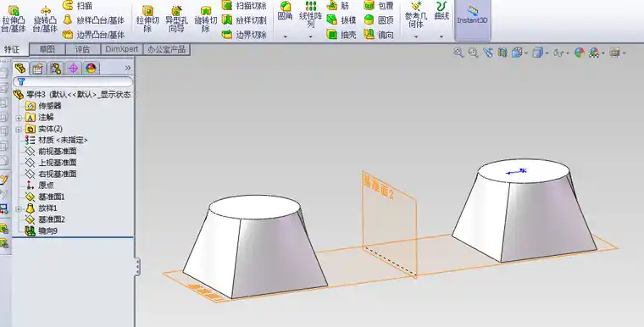Click the 筋 rib tool

(337, 5)
